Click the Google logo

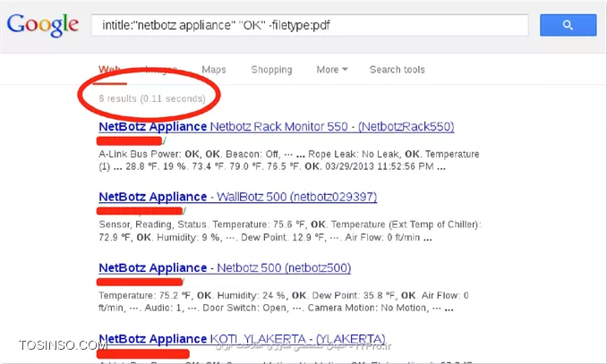pyautogui.click(x=43, y=25)
